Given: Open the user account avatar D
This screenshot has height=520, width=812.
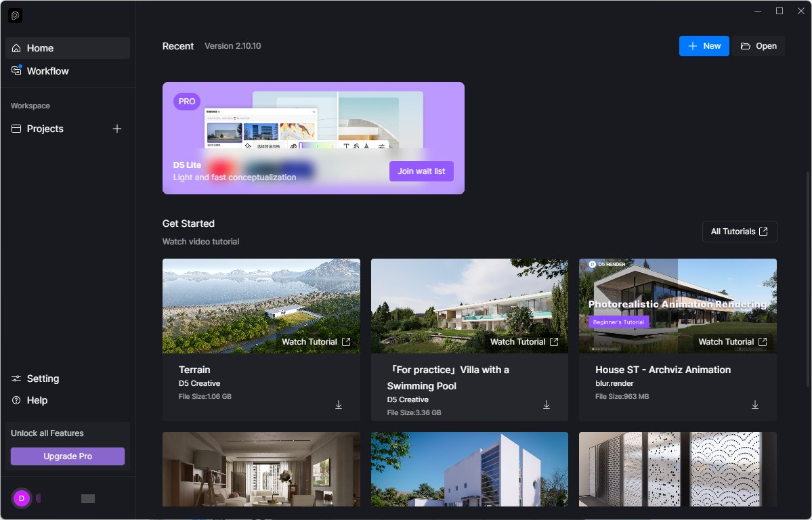Looking at the screenshot, I should pyautogui.click(x=22, y=498).
